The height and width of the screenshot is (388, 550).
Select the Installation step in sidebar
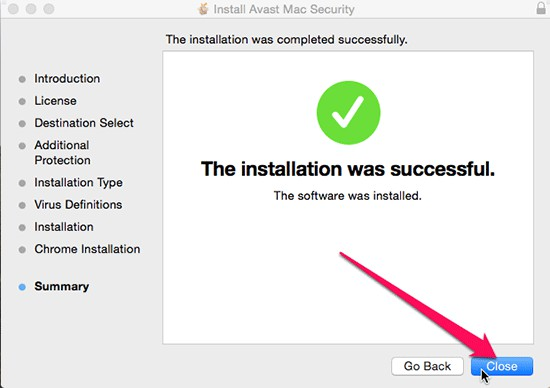(64, 227)
